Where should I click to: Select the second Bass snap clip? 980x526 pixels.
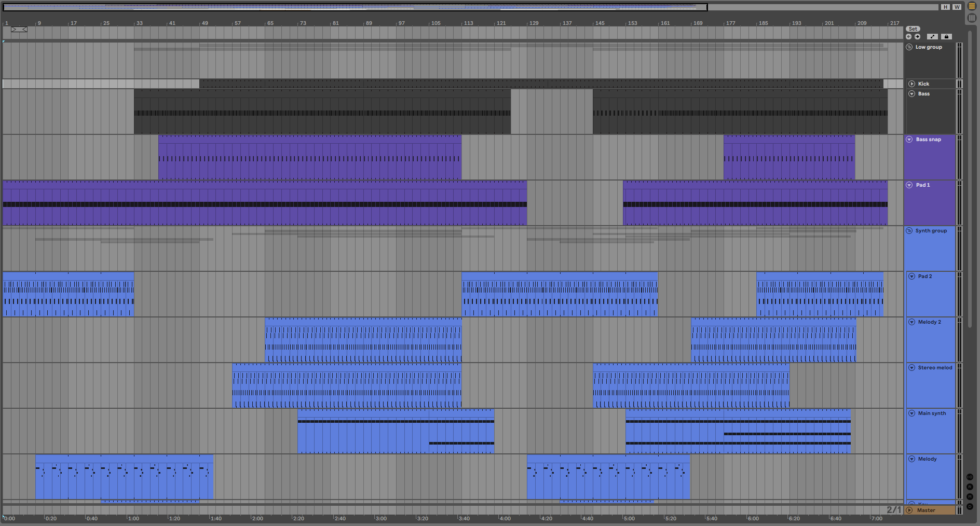tap(789, 157)
